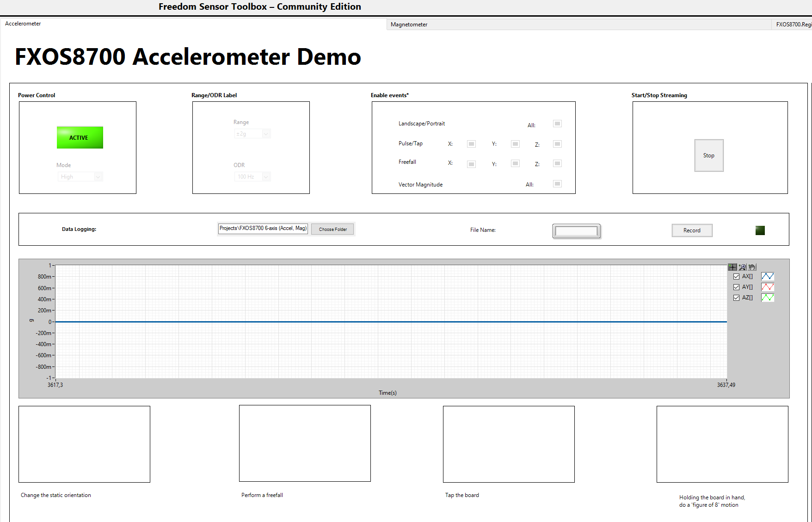Toggle the ACTIVE power control button

pos(80,137)
